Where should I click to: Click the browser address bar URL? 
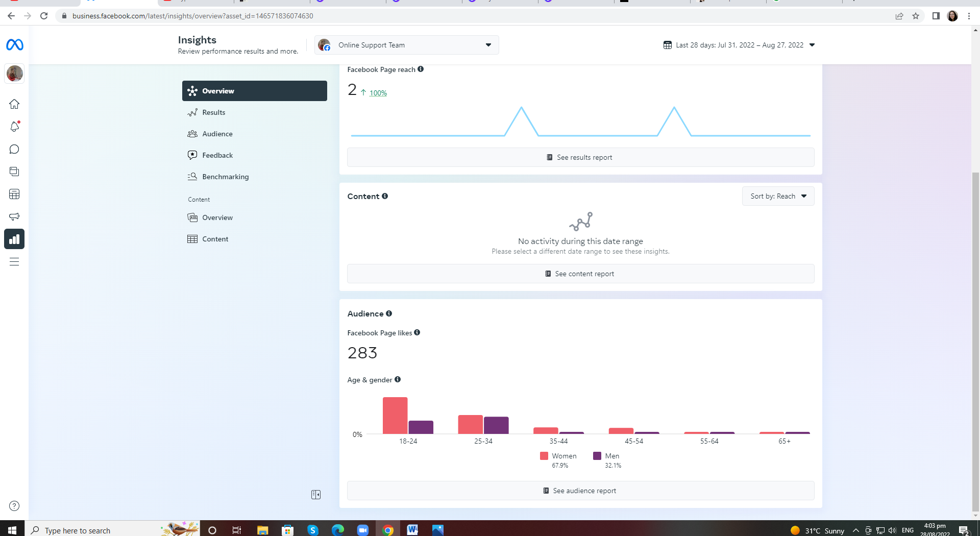[x=193, y=16]
